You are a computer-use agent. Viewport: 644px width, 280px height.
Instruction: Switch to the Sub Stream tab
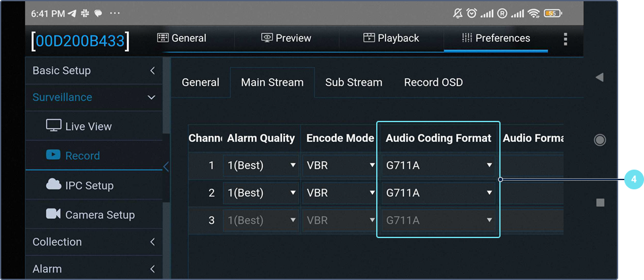[353, 82]
